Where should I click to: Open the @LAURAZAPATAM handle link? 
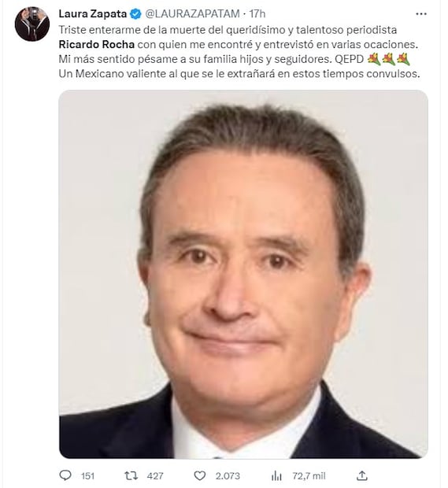192,13
